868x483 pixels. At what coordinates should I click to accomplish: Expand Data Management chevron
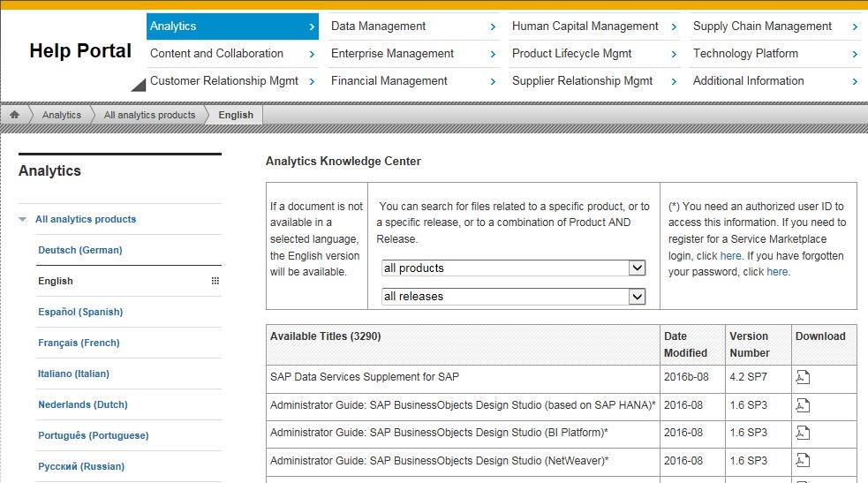click(x=493, y=26)
